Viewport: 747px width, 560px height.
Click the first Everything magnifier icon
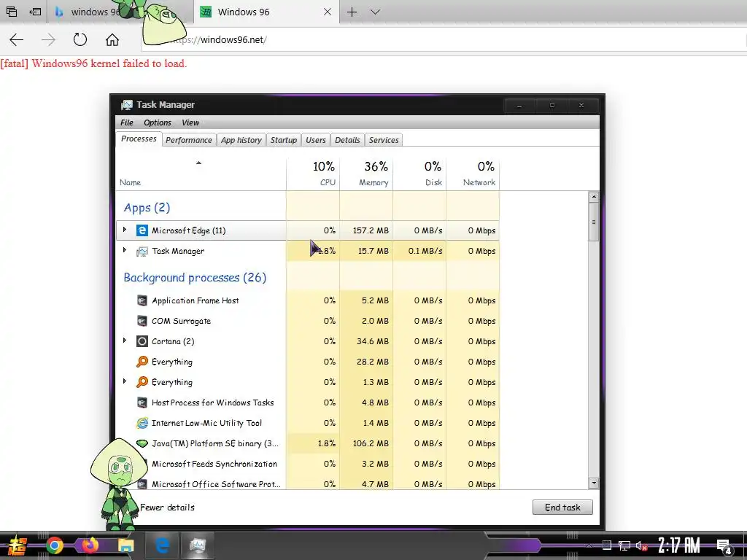pos(142,362)
